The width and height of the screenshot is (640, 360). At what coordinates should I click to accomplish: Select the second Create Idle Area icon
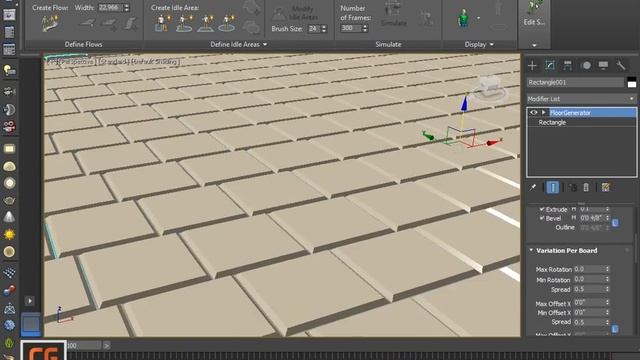pos(184,24)
